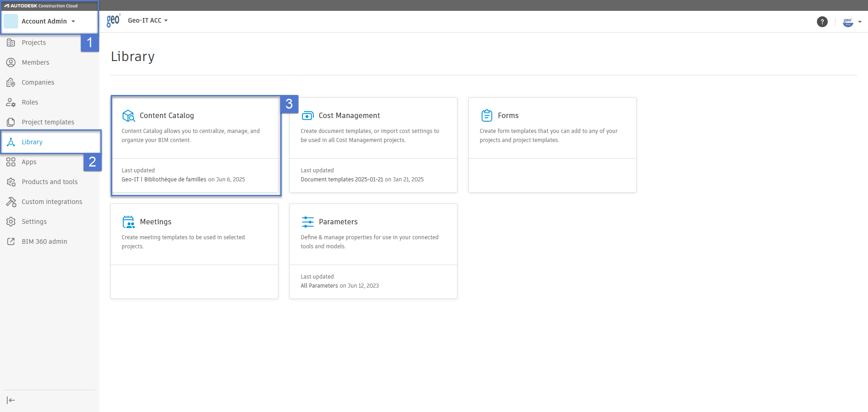The width and height of the screenshot is (868, 412).
Task: Go to Projects in the sidebar
Action: (34, 43)
